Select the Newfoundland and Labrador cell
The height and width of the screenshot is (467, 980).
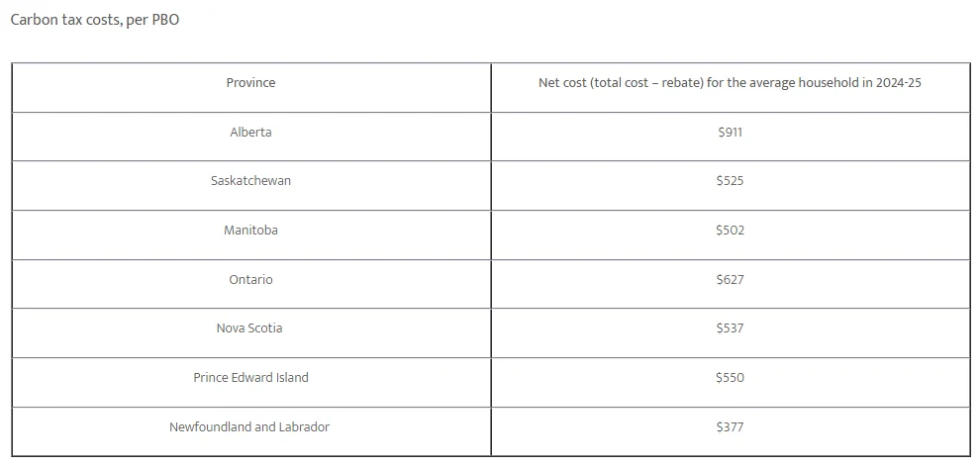point(249,427)
